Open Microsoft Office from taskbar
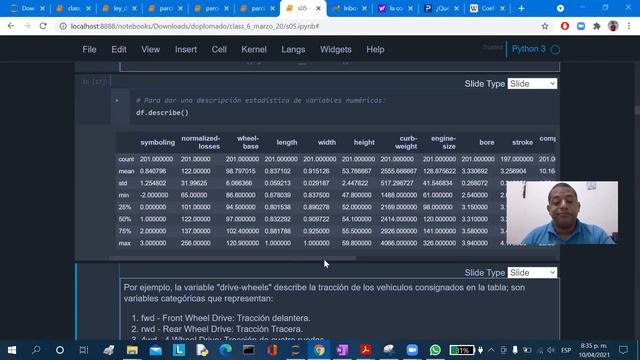This screenshot has height=360, width=640. tap(272, 350)
